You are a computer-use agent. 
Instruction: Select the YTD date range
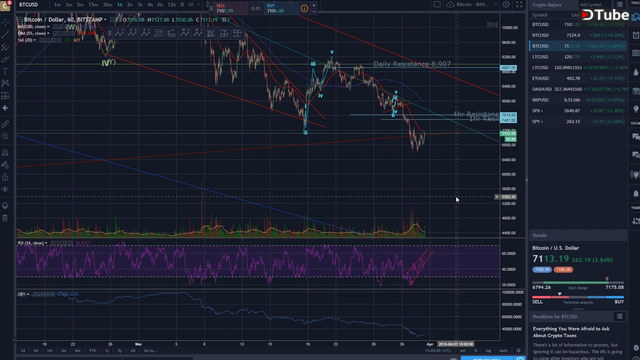click(x=93, y=351)
